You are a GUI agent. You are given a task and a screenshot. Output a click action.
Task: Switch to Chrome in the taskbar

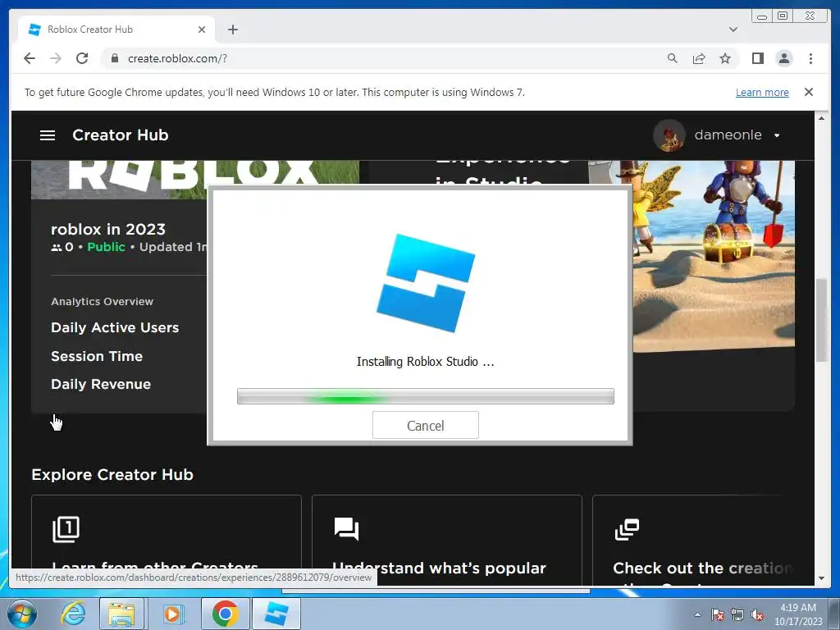point(225,614)
